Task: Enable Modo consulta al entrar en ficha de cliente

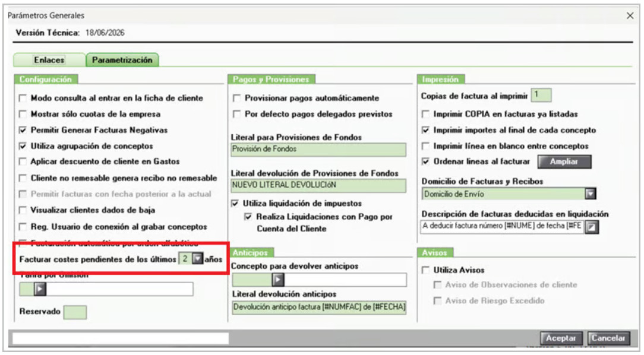Action: 23,98
